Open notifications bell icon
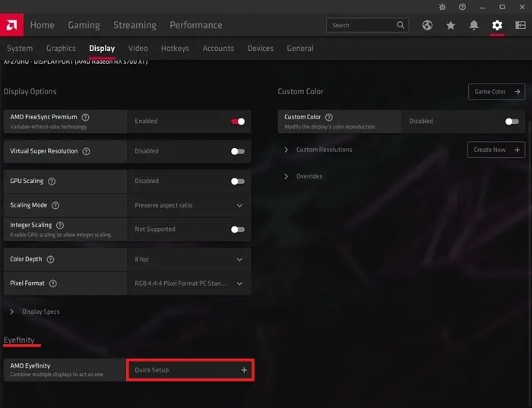 (x=474, y=25)
